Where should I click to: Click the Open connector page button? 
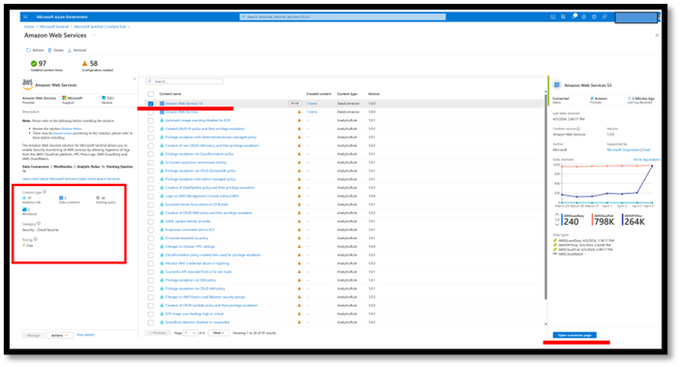[575, 335]
